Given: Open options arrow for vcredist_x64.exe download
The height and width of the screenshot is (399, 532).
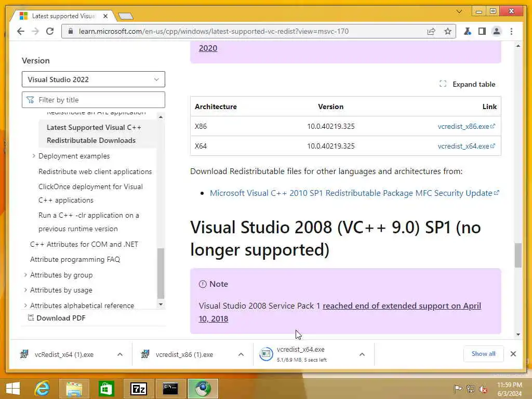Looking at the screenshot, I should 362,354.
